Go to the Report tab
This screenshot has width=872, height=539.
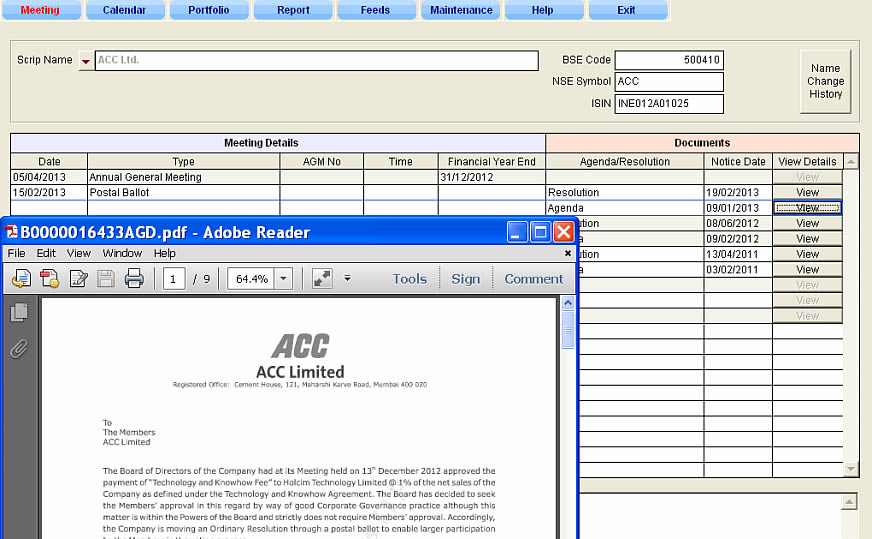point(293,10)
